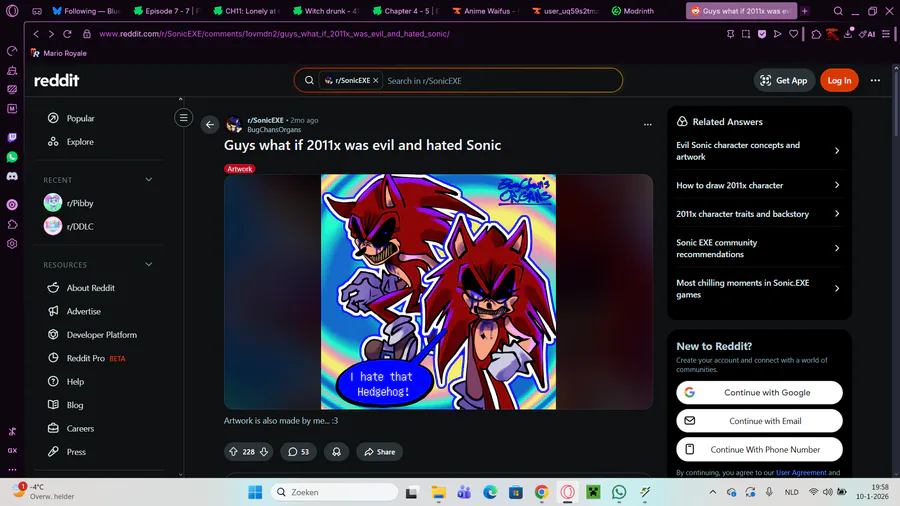
Task: Collapse the left navigation sidebar
Action: pos(184,118)
